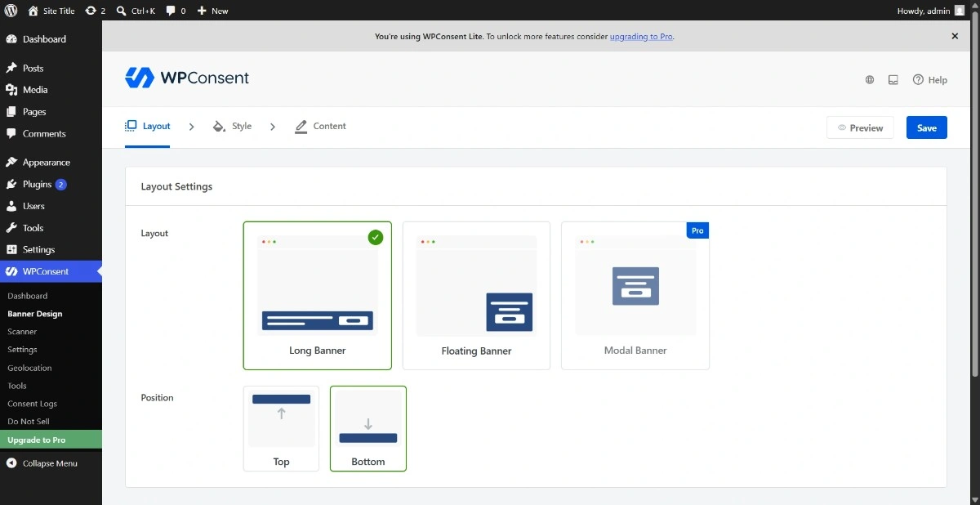Click the Settings icon in main sidebar
The height and width of the screenshot is (505, 980).
[x=11, y=249]
